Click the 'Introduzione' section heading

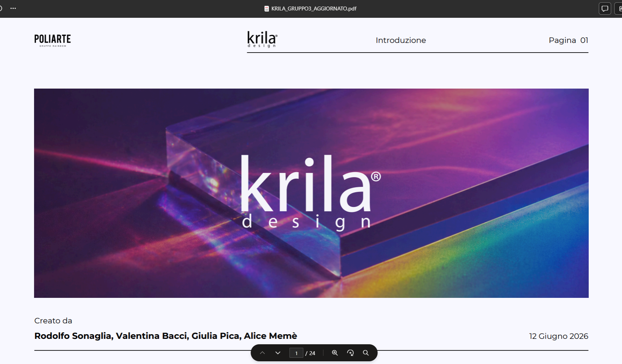click(x=401, y=40)
